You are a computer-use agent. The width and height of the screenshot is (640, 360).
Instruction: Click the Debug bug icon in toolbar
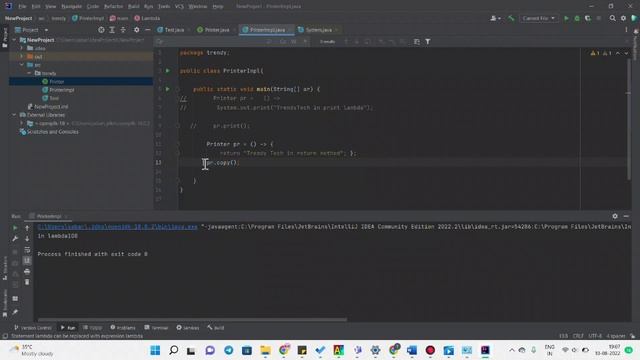click(x=577, y=18)
